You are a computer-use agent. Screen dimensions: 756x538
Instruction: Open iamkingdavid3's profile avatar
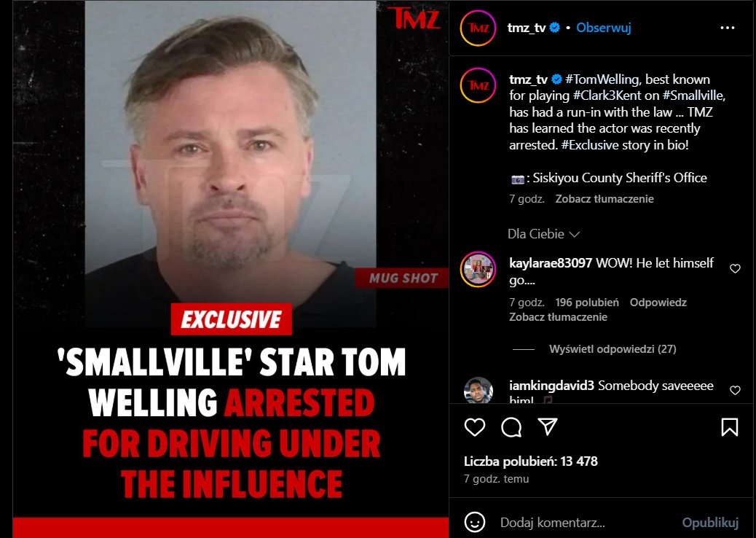478,390
